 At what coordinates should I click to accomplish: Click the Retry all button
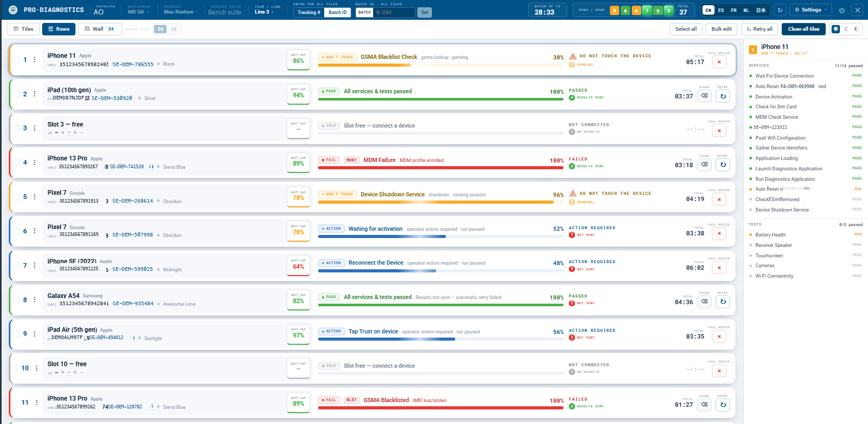pyautogui.click(x=759, y=29)
